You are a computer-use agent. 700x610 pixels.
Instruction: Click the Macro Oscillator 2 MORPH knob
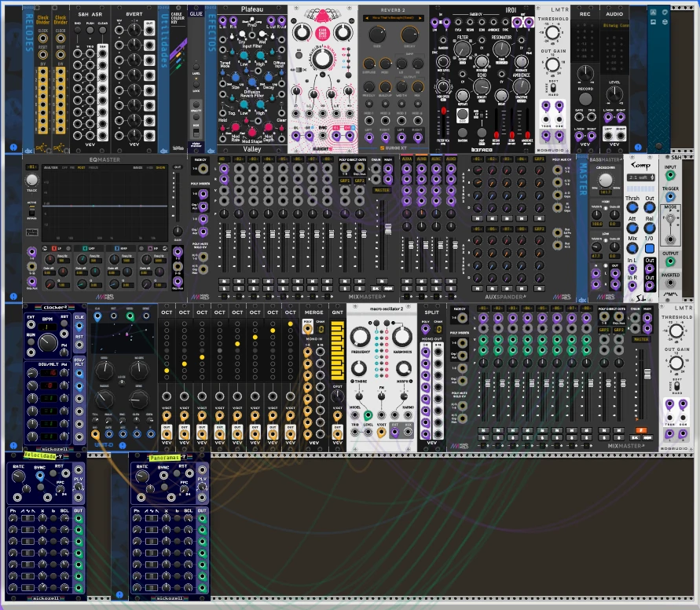point(404,368)
